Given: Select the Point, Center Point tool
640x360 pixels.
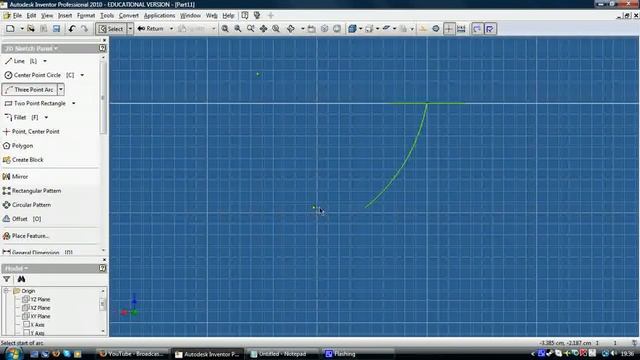Looking at the screenshot, I should click(x=31, y=131).
